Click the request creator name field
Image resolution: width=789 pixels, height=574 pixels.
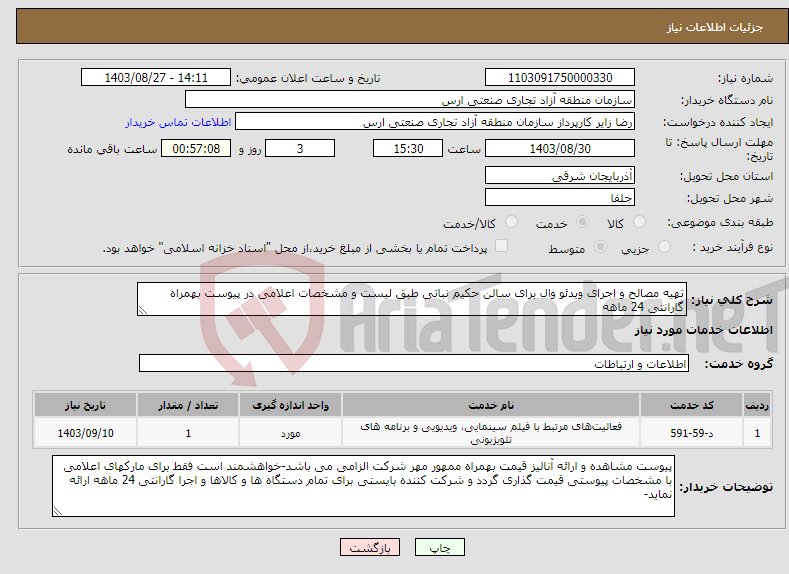(435, 122)
